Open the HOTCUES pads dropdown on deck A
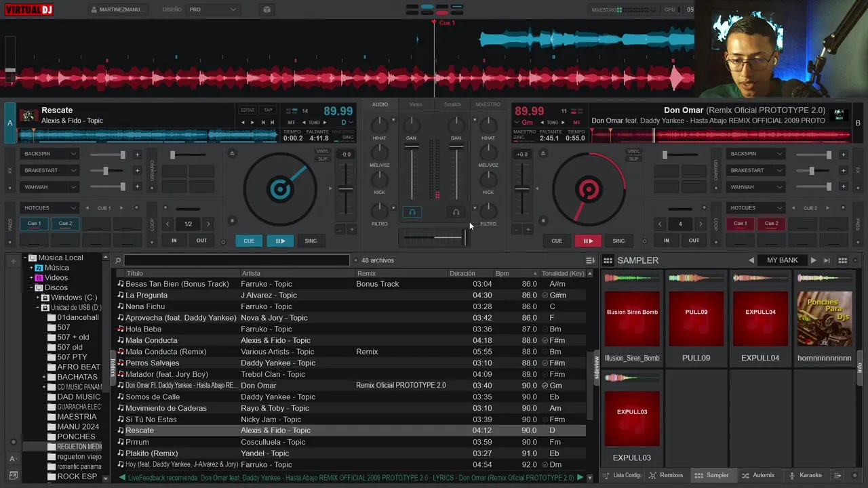 50,208
